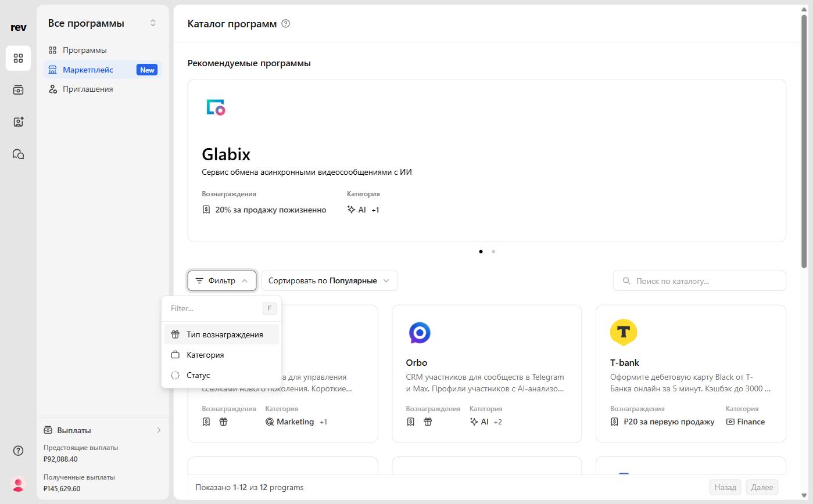Open the programs grid icon in left rail
The height and width of the screenshot is (504, 813).
pos(18,58)
